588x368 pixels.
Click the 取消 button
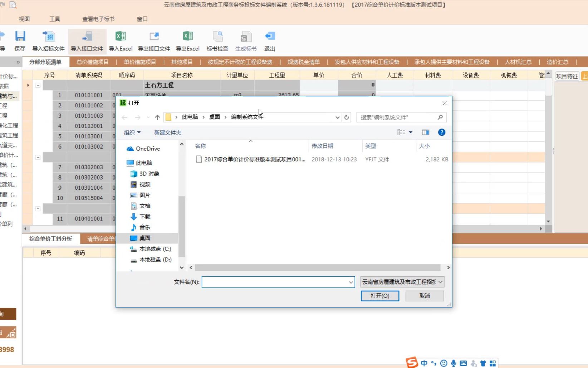[x=425, y=296]
